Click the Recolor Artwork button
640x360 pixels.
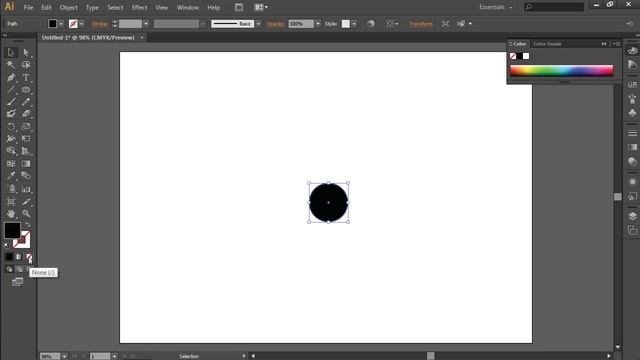point(371,24)
